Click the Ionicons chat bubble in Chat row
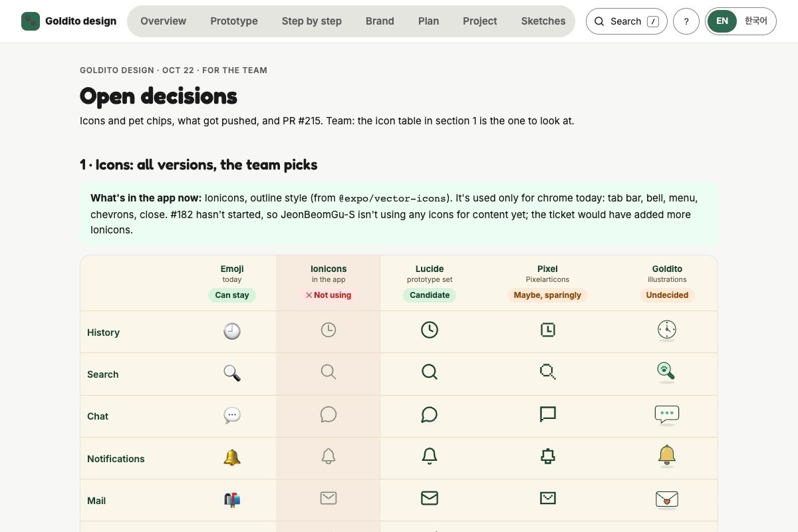 point(329,414)
